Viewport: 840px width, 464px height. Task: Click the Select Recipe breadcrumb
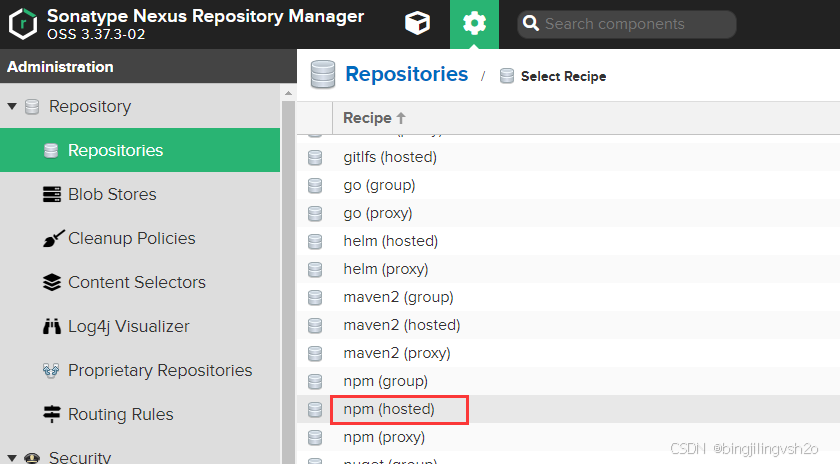click(x=563, y=76)
